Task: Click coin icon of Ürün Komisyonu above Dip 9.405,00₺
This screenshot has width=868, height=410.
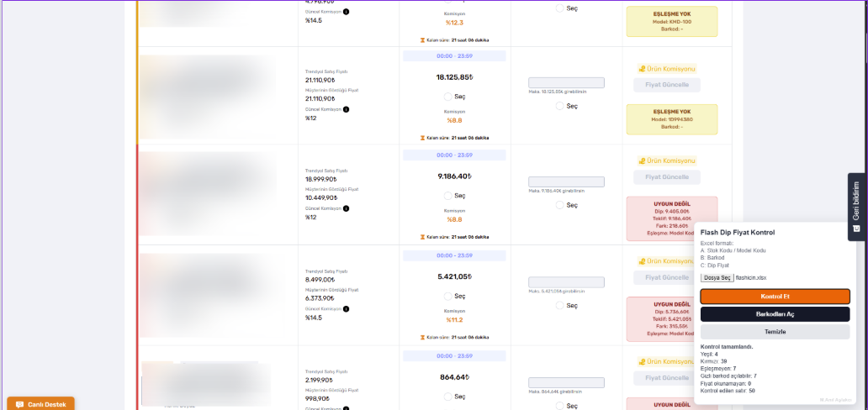Action: point(642,161)
